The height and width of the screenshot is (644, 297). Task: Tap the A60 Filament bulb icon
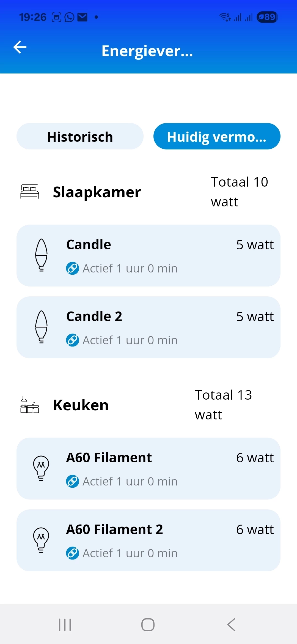click(41, 468)
